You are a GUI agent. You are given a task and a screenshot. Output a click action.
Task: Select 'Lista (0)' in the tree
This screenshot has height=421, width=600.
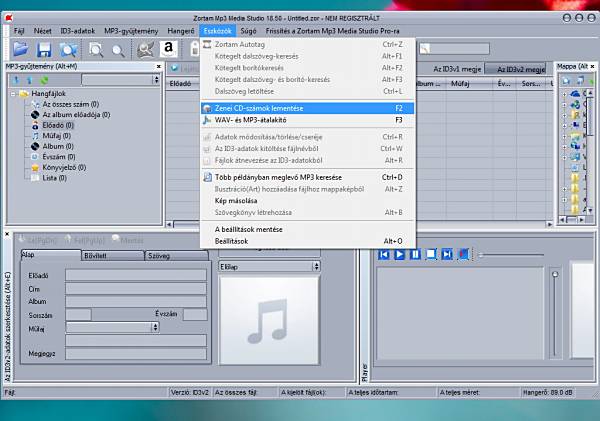(x=54, y=178)
